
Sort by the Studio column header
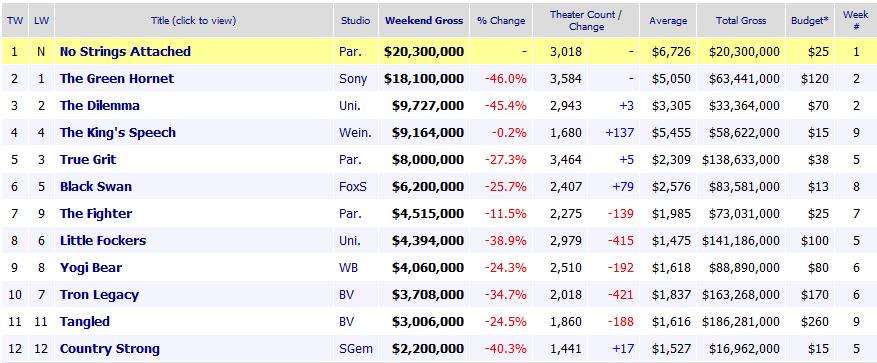356,21
